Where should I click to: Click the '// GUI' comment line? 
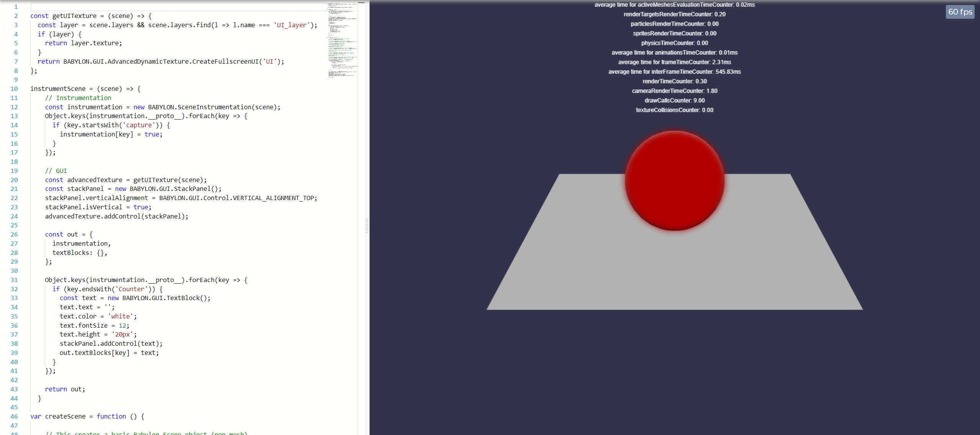56,171
